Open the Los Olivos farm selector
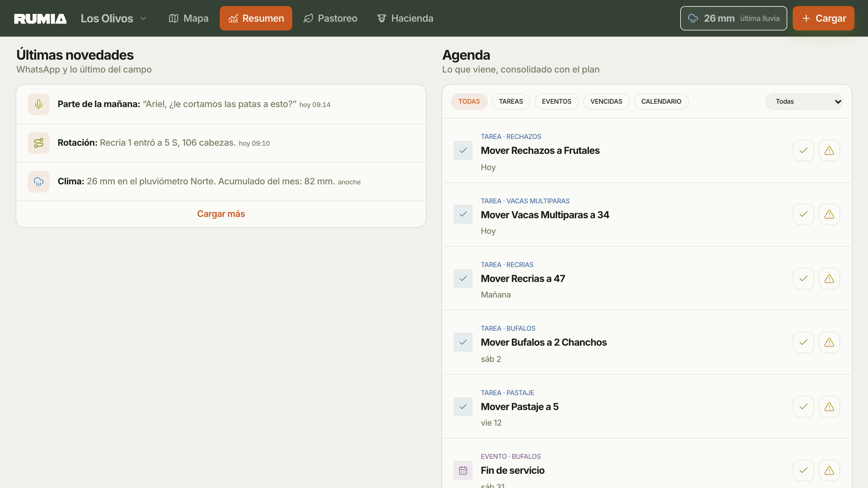The image size is (868, 488). [114, 18]
